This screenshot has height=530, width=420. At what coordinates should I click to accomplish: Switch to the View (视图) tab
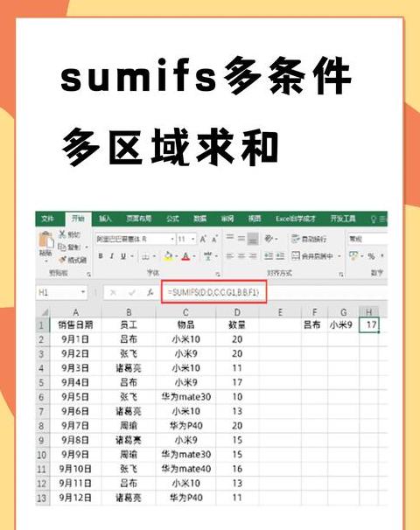pyautogui.click(x=255, y=219)
